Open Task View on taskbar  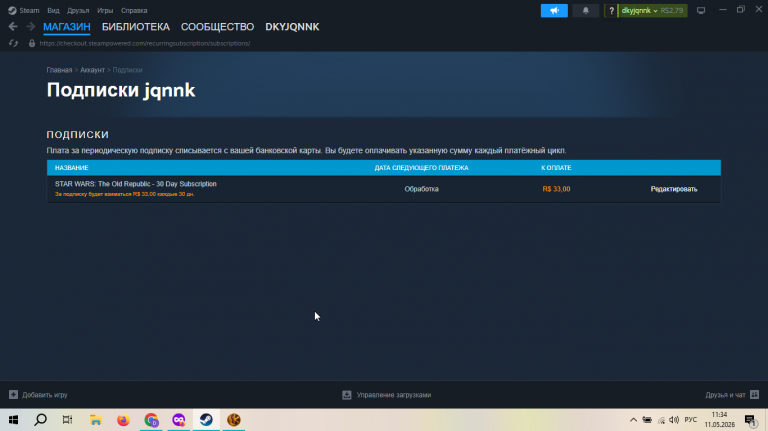[x=68, y=420]
